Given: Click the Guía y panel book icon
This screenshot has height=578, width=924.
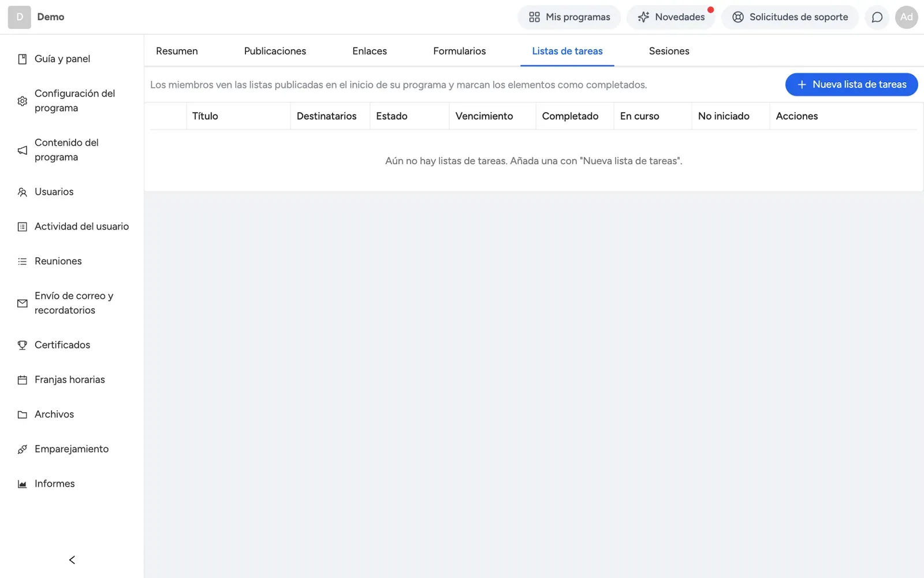Looking at the screenshot, I should tap(23, 59).
